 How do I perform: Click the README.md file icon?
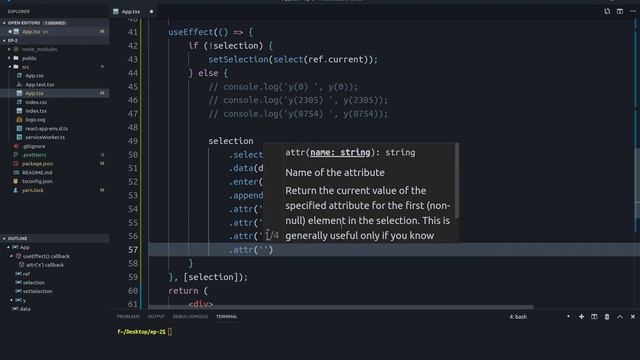click(x=16, y=172)
